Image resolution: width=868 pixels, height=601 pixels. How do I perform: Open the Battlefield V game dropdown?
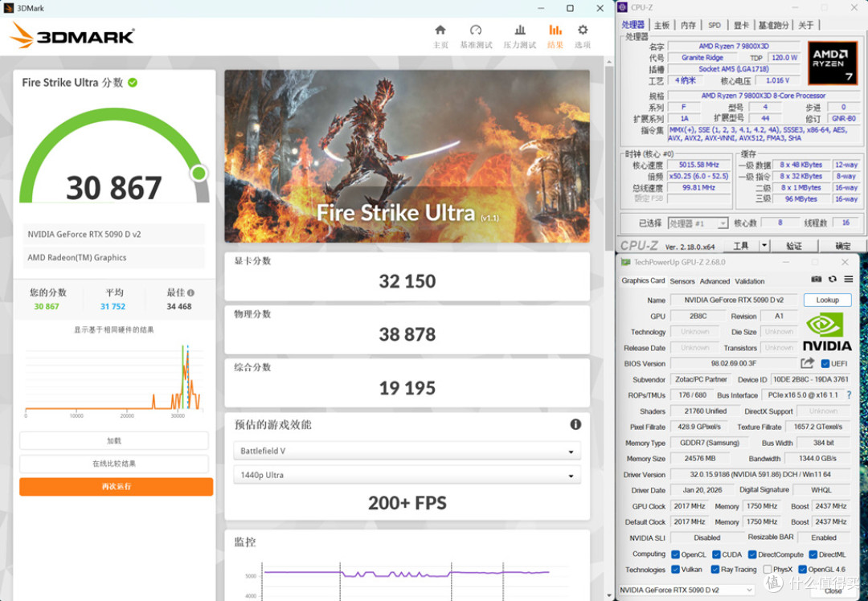(x=407, y=451)
